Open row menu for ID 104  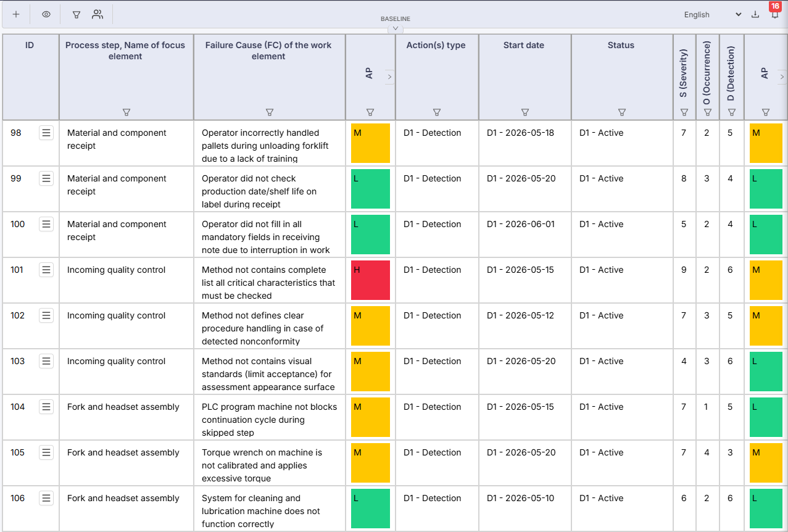coord(46,407)
